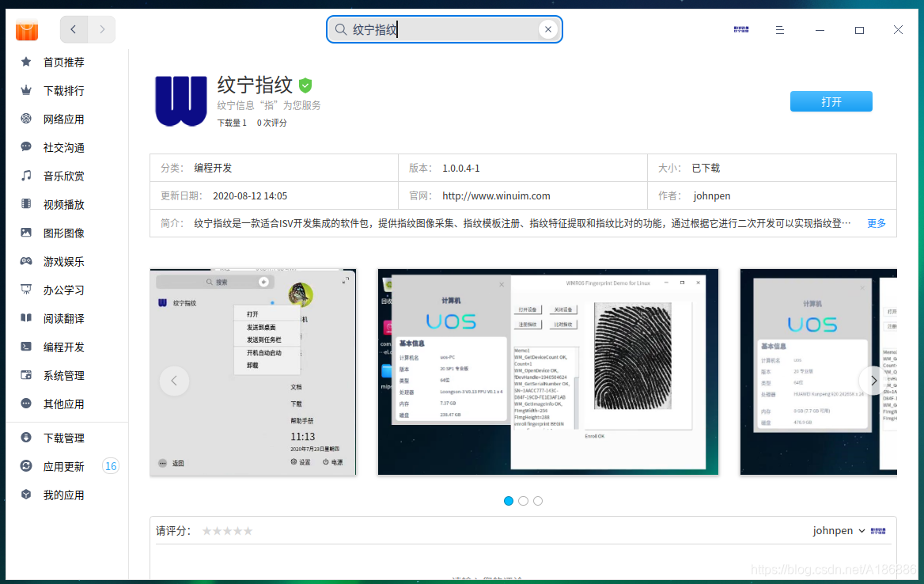This screenshot has width=924, height=584.
Task: Click the search field containing 纹宁指纹
Action: [x=445, y=29]
